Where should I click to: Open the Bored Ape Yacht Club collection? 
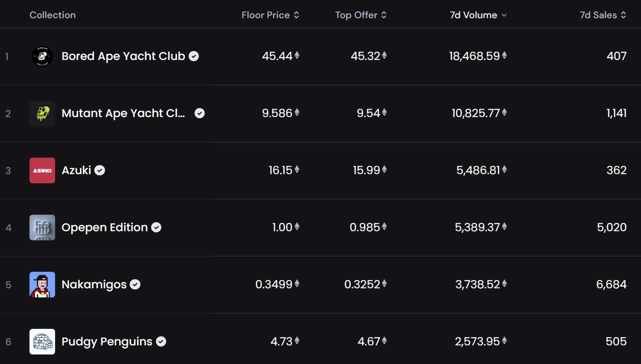[123, 56]
